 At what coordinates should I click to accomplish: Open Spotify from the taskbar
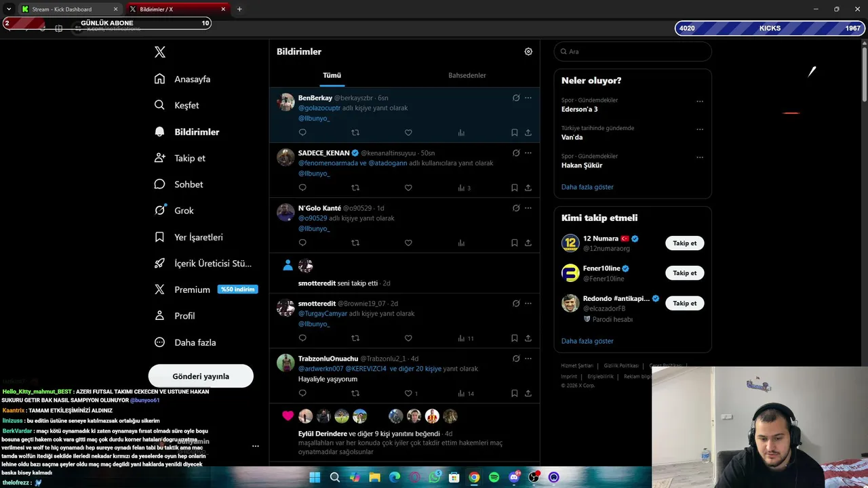494,477
